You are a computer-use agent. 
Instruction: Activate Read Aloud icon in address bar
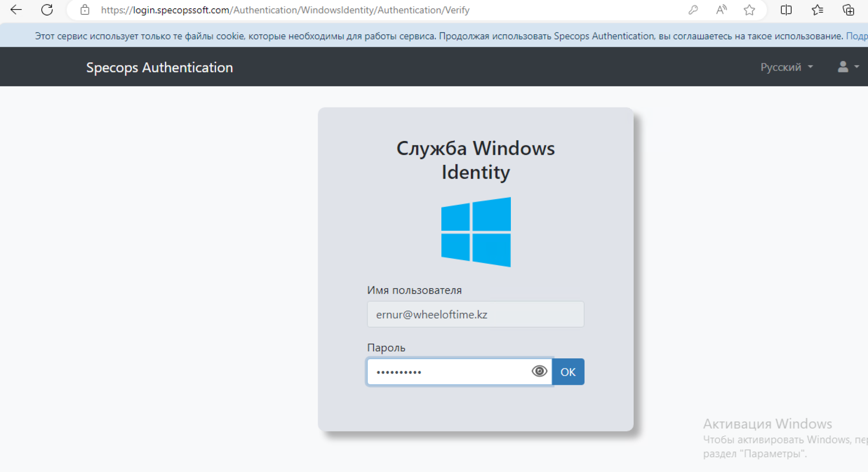(721, 10)
